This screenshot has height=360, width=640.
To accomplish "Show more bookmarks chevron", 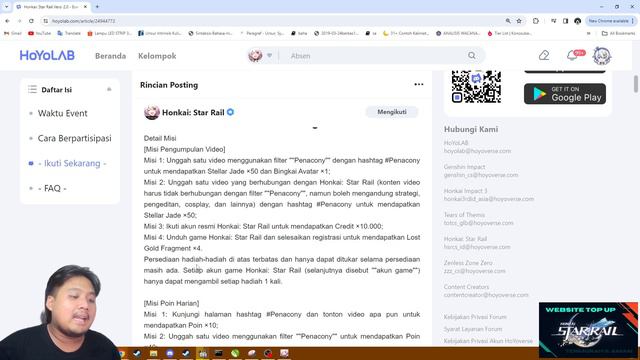I will [588, 33].
